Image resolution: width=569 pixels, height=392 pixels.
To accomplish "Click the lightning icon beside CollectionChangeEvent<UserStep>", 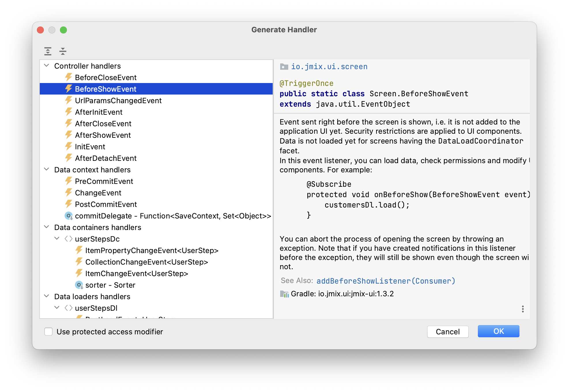I will tap(79, 262).
